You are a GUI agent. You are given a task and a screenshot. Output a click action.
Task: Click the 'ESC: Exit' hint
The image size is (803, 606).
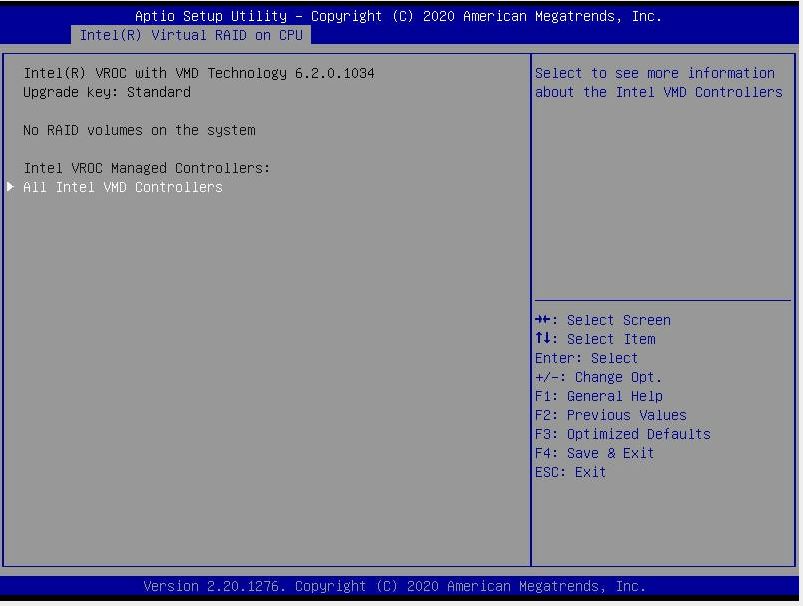pos(570,472)
